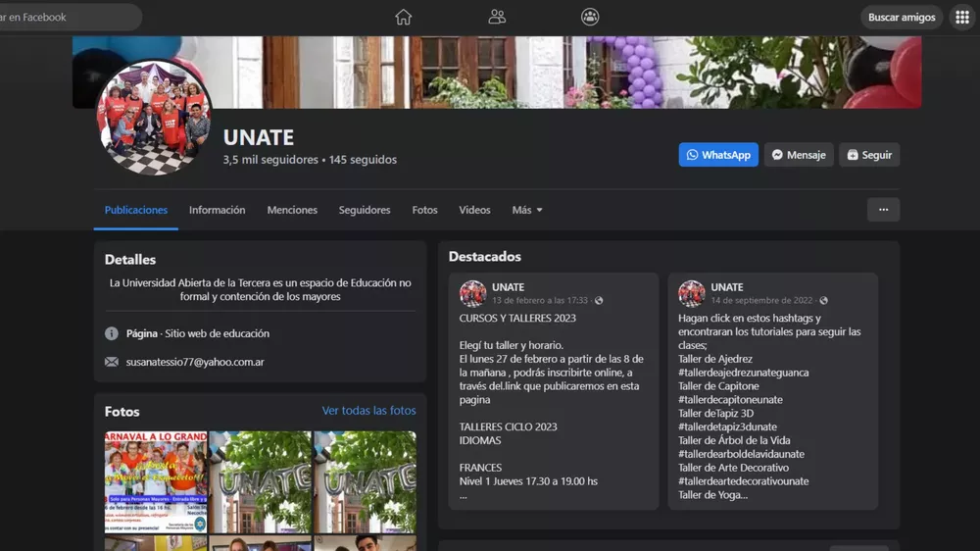Switch to the Información tab
The height and width of the screenshot is (551, 980).
217,210
